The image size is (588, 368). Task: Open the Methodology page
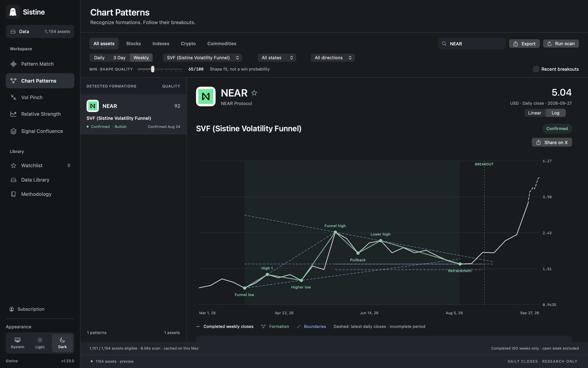[40, 194]
